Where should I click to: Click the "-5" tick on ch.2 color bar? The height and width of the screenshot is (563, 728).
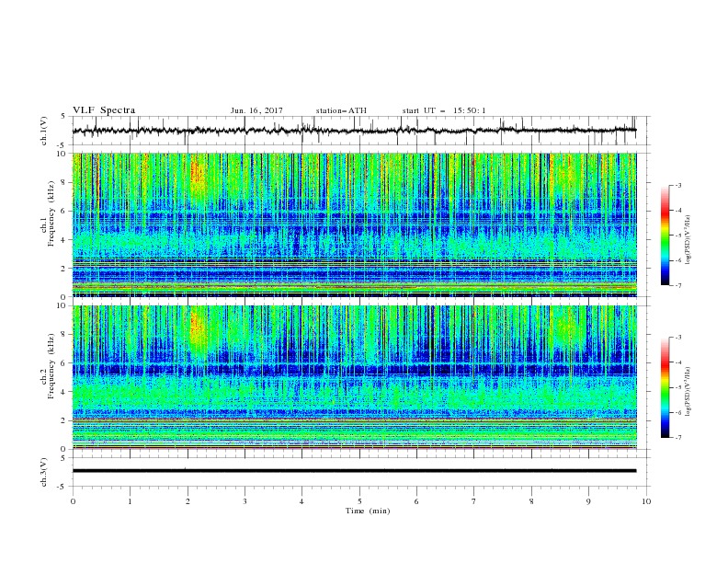pos(677,387)
